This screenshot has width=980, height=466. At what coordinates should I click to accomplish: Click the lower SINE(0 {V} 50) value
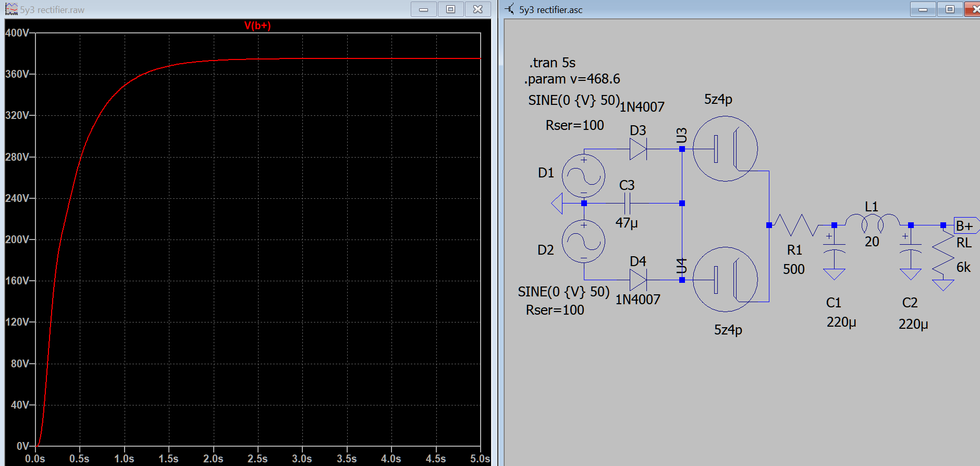point(563,292)
